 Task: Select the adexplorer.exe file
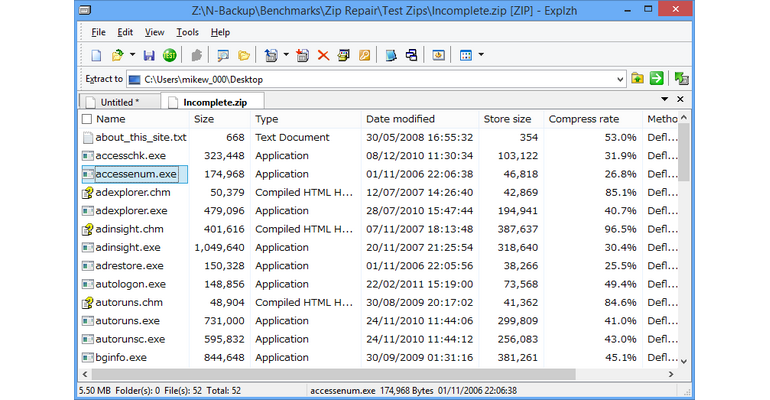tap(131, 211)
